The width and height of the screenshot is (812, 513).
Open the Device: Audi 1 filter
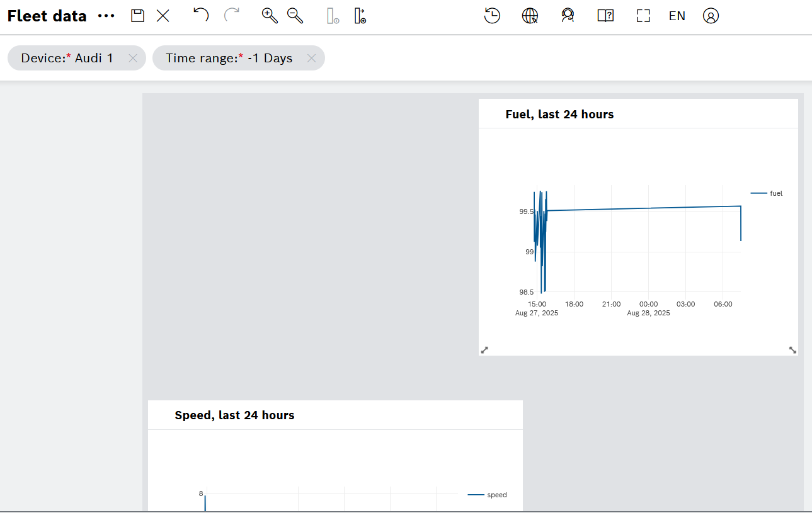pos(67,58)
